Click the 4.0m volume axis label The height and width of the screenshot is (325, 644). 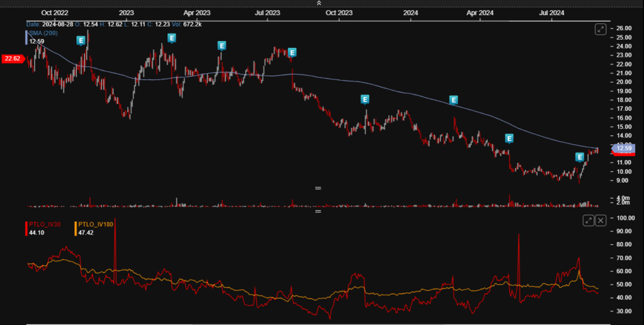click(x=623, y=198)
